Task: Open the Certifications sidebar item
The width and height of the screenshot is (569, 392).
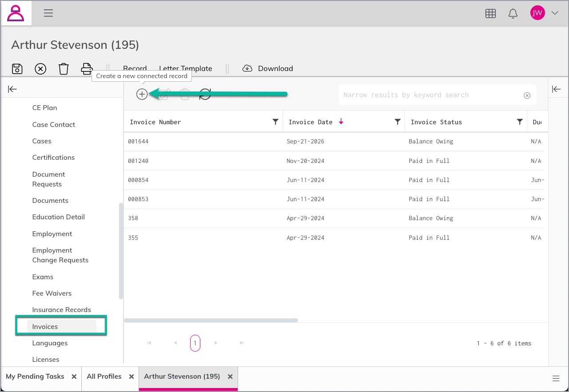Action: pos(53,158)
